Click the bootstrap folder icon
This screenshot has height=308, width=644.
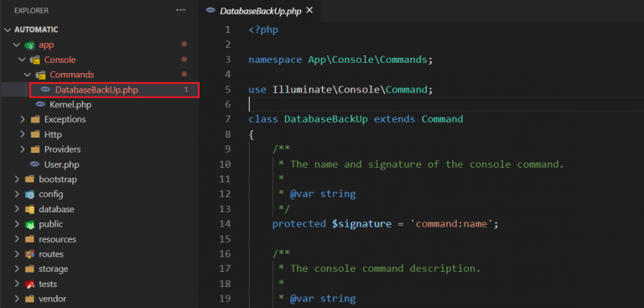[29, 180]
